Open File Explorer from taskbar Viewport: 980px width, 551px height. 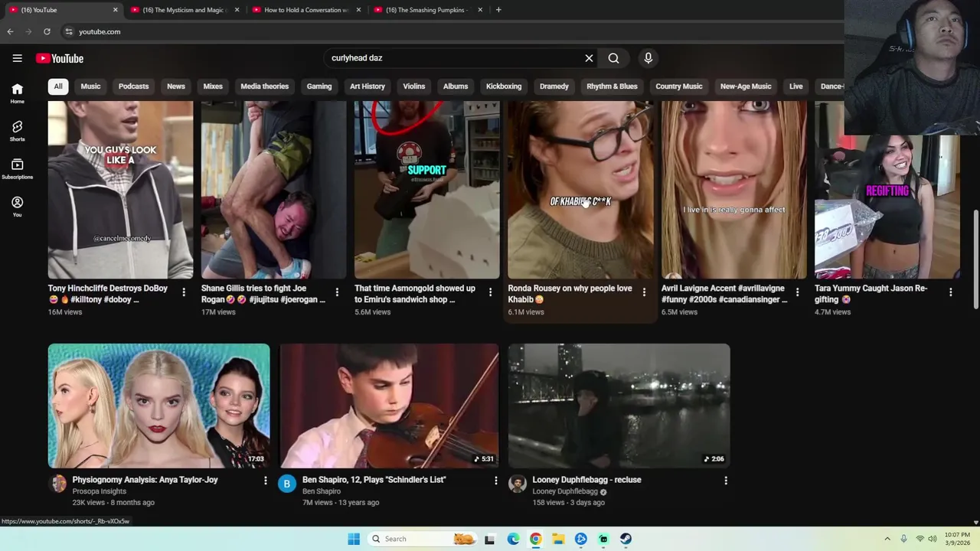click(558, 539)
